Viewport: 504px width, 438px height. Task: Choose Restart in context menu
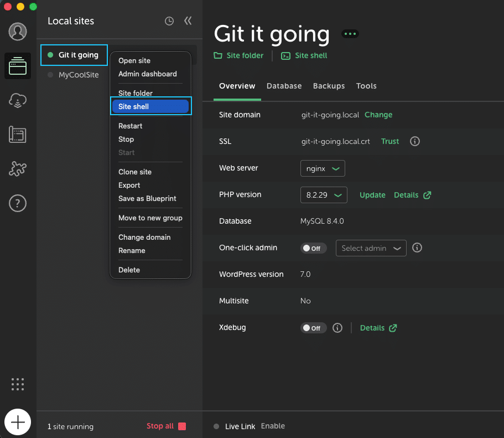(x=130, y=126)
